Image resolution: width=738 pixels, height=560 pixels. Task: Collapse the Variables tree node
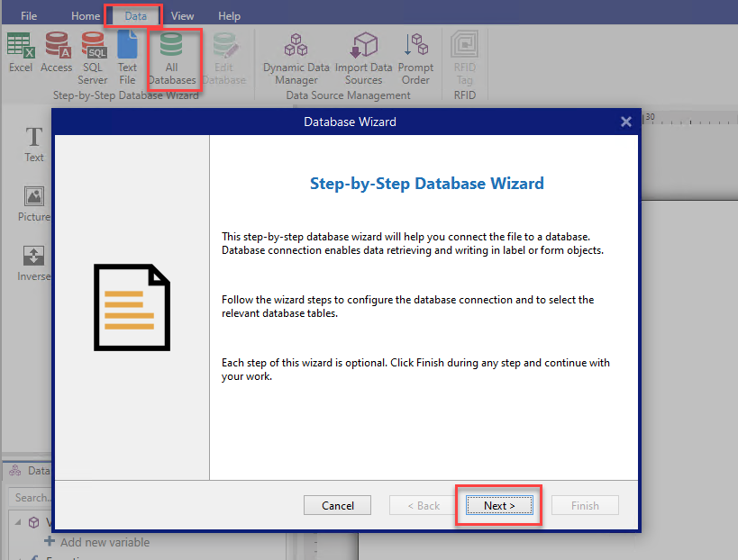19,523
